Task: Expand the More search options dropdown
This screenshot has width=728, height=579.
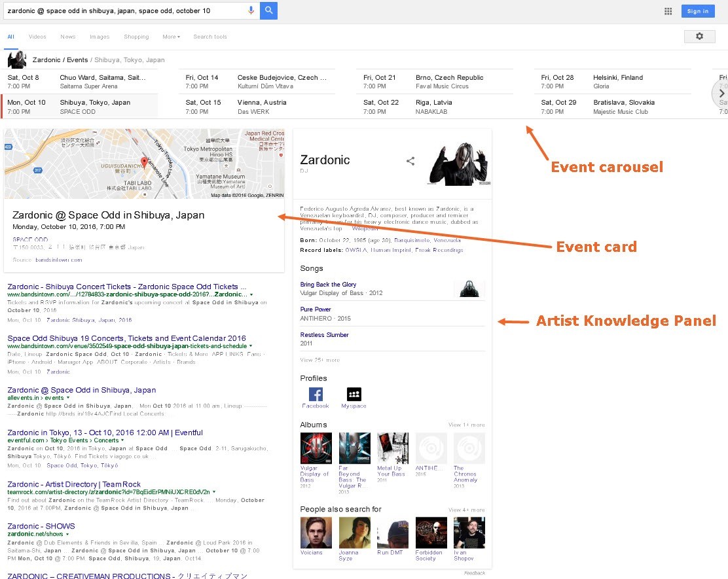Action: click(171, 37)
